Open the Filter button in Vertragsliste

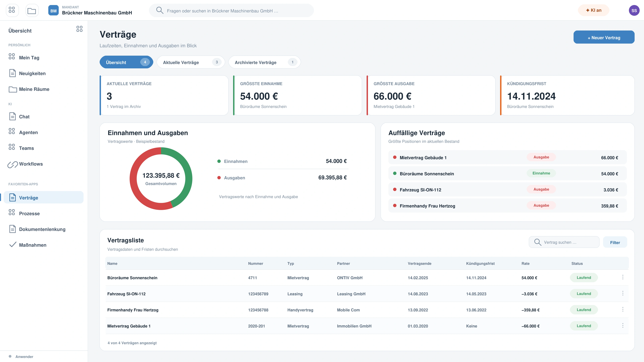615,242
